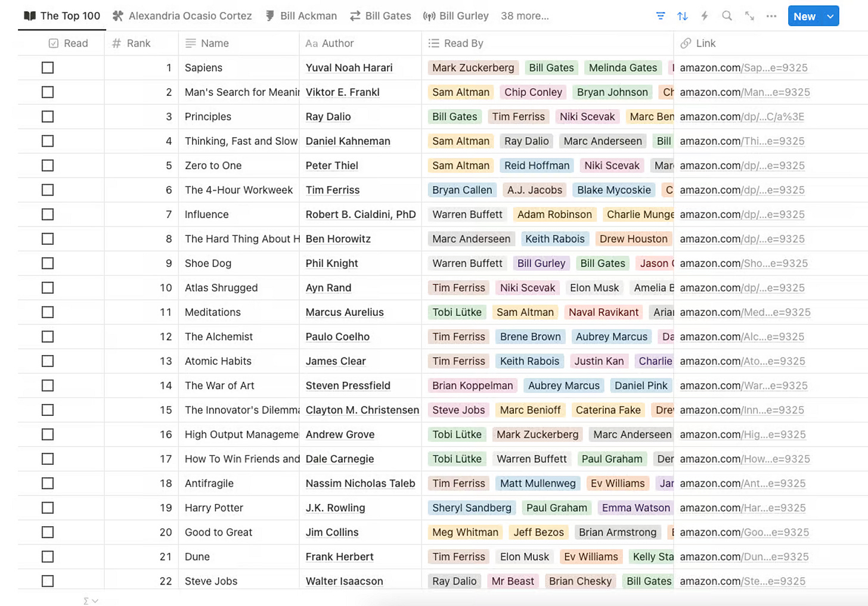The width and height of the screenshot is (868, 606).
Task: Mark The Innovator's Dilemma as read
Action: [48, 410]
